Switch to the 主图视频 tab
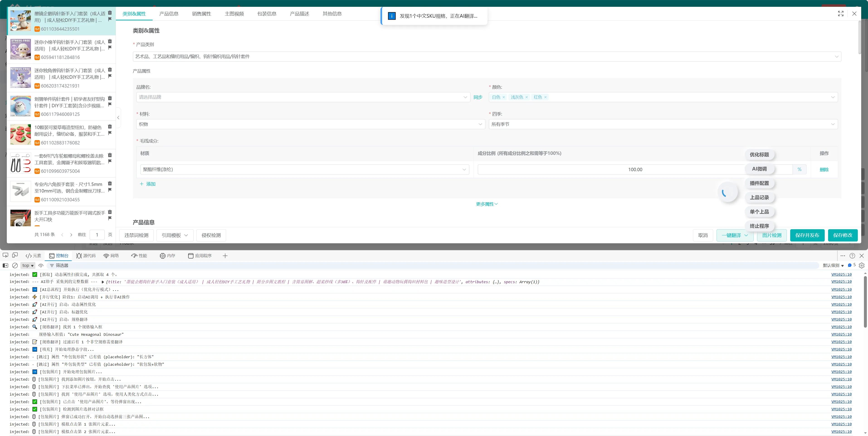Image resolution: width=868 pixels, height=436 pixels. (234, 14)
